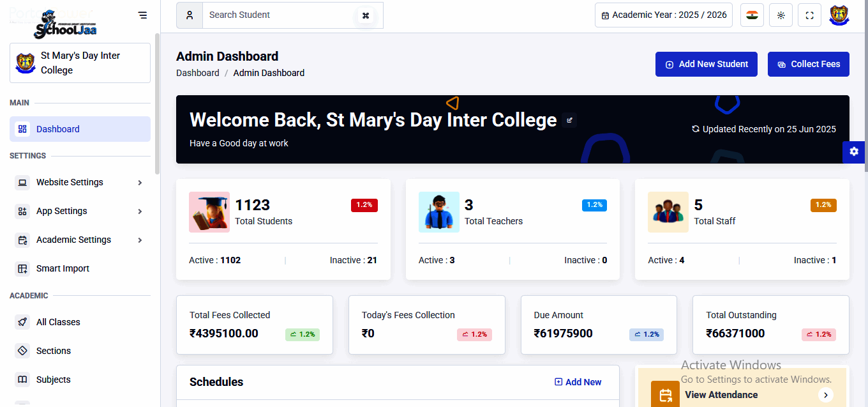868x407 pixels.
Task: Expand the Website Settings submenu
Action: tap(80, 182)
